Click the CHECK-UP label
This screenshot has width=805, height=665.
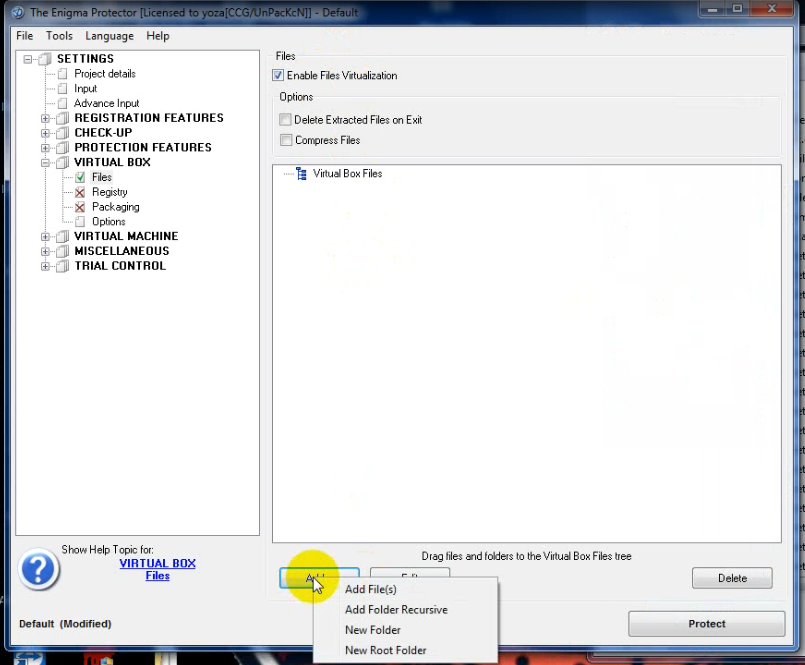pyautogui.click(x=103, y=133)
